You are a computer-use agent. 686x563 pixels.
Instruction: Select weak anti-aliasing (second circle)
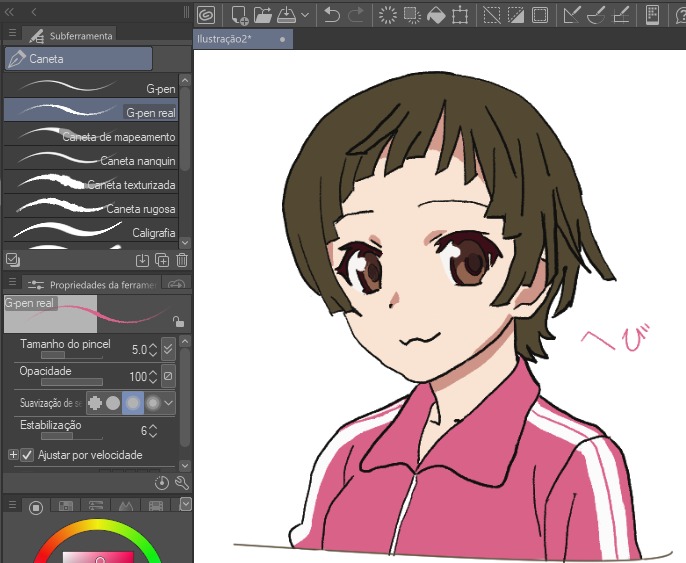pos(113,403)
